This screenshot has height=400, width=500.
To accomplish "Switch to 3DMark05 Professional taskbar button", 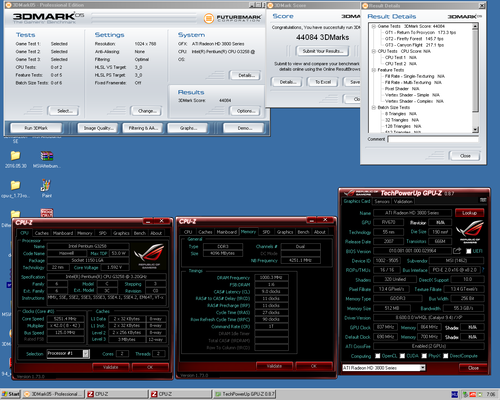I will click(53, 394).
